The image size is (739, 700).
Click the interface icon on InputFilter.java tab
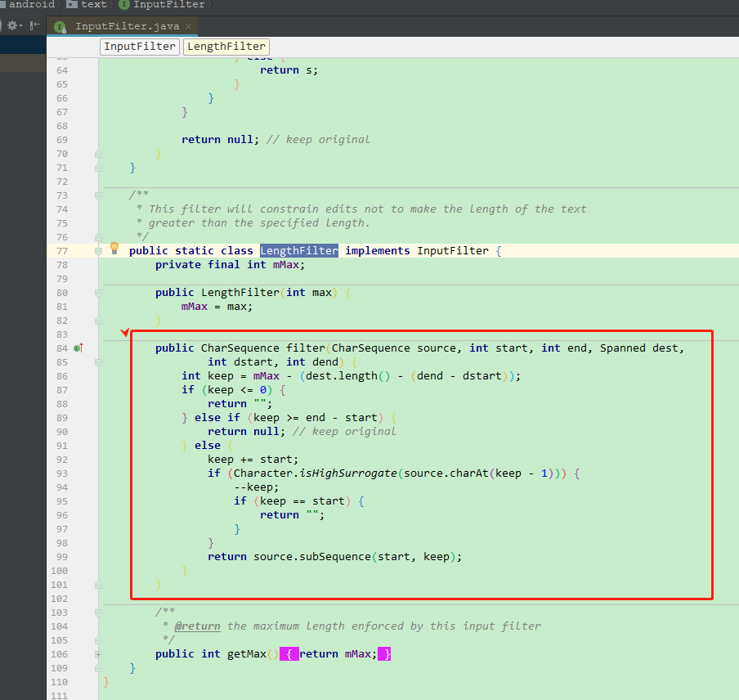(60, 27)
